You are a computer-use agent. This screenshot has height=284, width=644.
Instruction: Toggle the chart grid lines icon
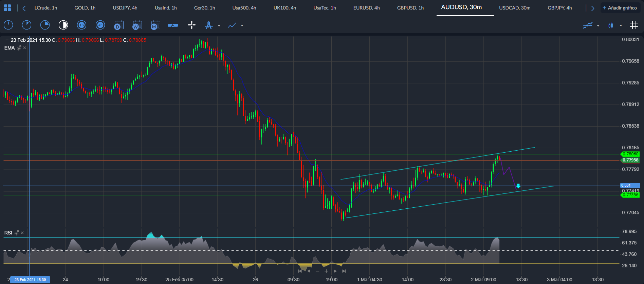click(x=634, y=25)
